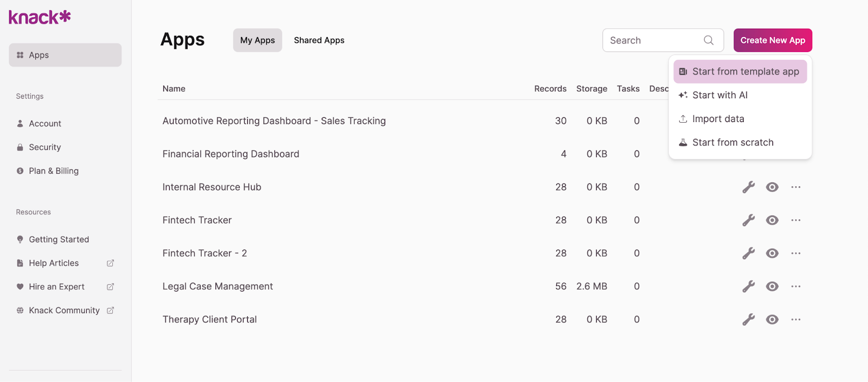Click the wrench icon for Fintech Tracker - 2

748,253
